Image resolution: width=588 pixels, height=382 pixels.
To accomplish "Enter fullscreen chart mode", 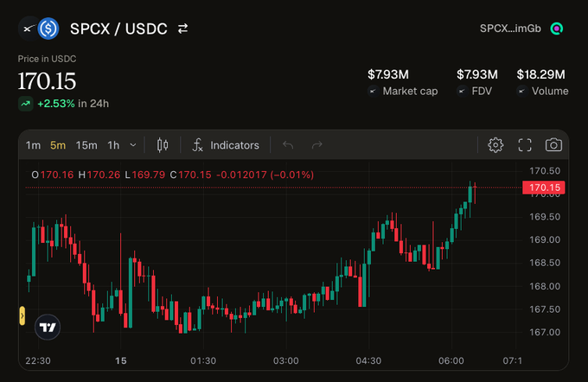I will tap(525, 145).
